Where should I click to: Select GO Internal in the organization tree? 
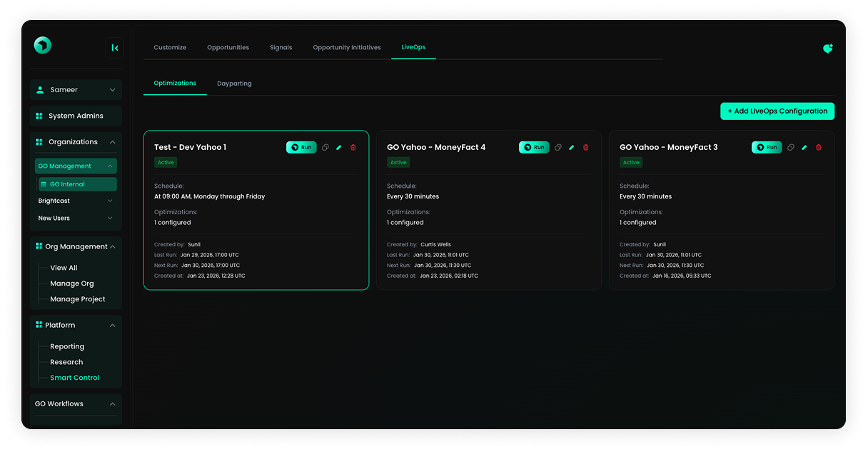pyautogui.click(x=76, y=184)
